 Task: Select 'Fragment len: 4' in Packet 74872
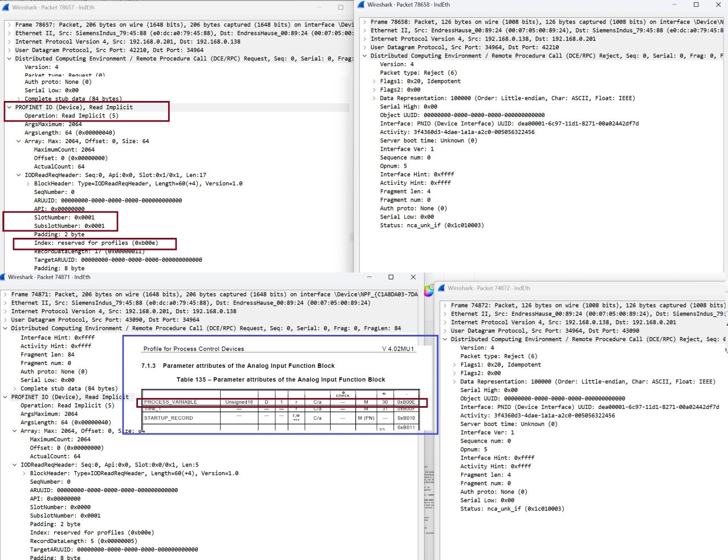[x=486, y=474]
